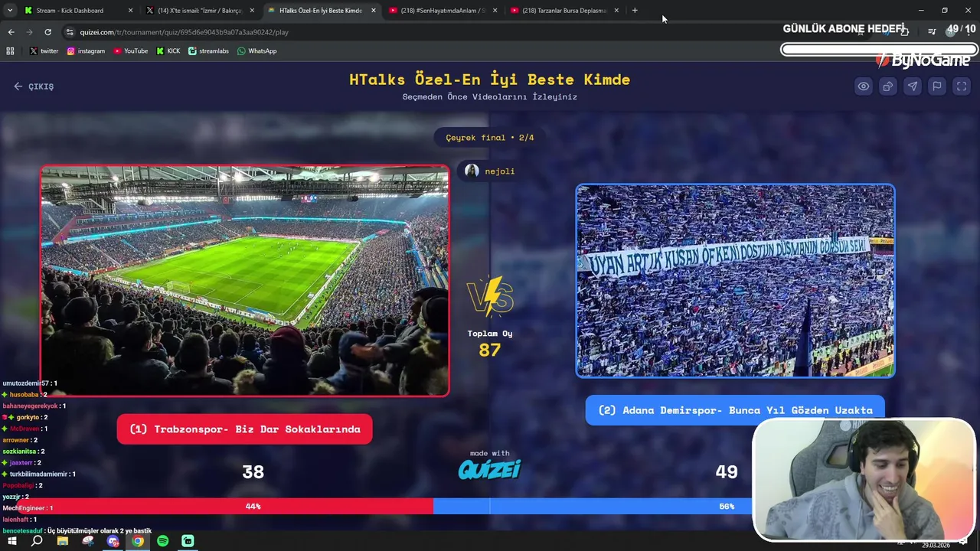Viewport: 980px width, 551px height.
Task: Close the Stream - Kick Dashboard tab
Action: tap(130, 11)
